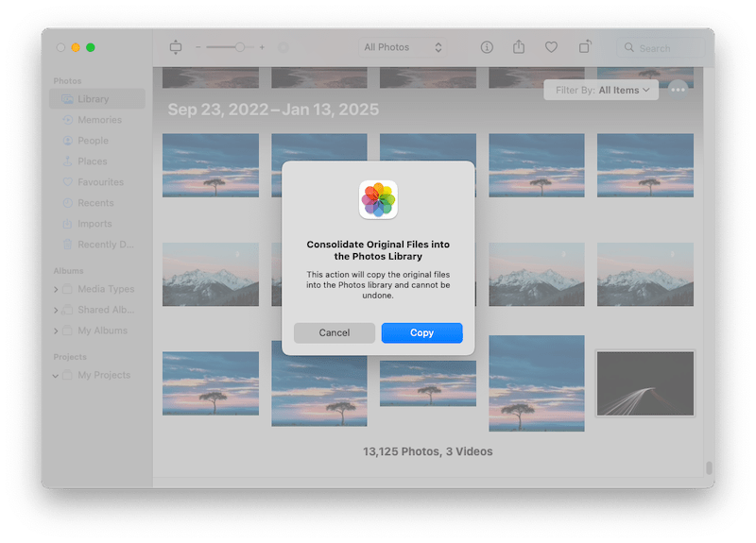Click the Share icon in toolbar

[518, 47]
